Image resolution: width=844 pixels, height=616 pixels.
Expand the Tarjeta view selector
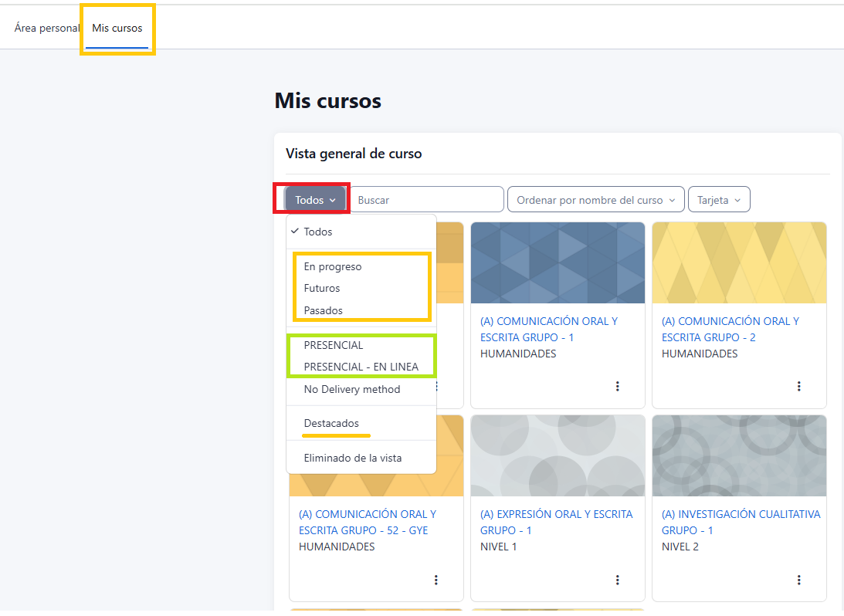718,200
